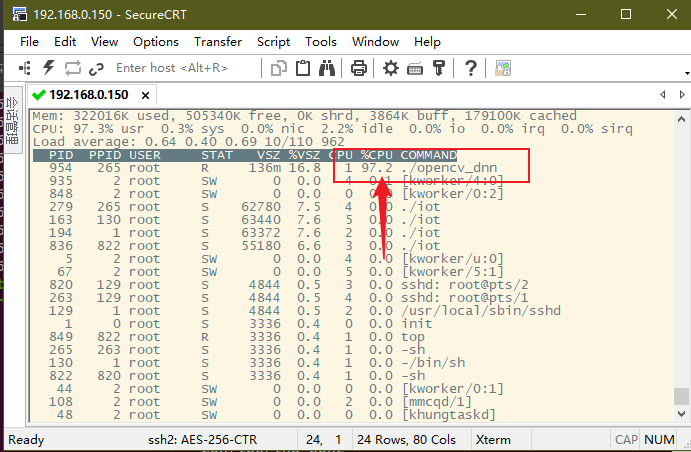Close the 192.168.0.150 session tab
691x452 pixels.
[145, 95]
